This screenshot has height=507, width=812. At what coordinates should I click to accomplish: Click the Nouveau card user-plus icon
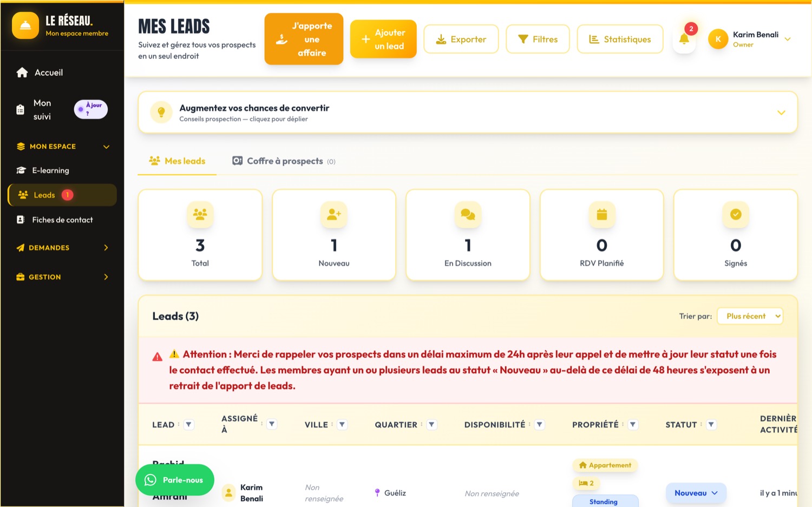(x=334, y=214)
